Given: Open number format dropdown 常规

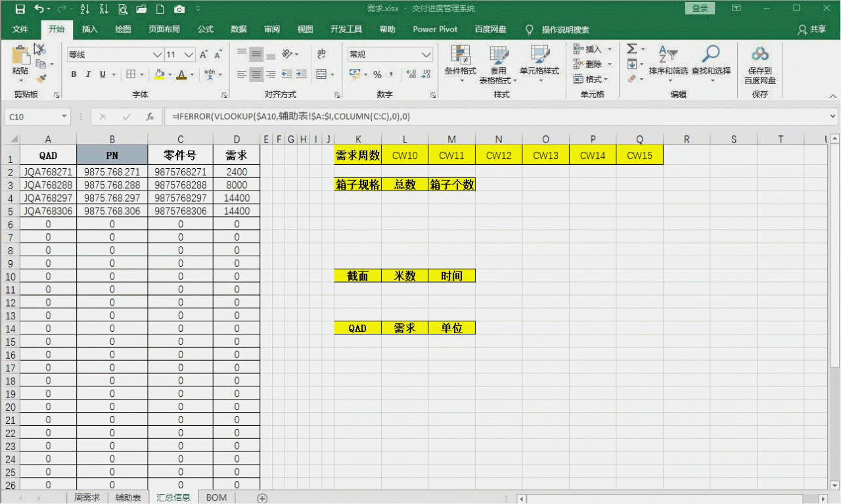Looking at the screenshot, I should [426, 55].
